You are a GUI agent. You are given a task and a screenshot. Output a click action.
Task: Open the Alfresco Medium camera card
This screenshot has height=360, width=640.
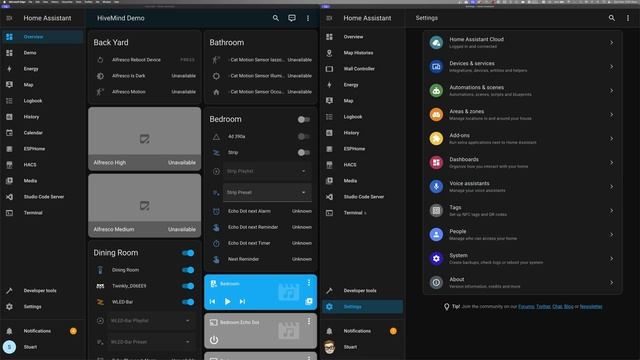pos(144,206)
